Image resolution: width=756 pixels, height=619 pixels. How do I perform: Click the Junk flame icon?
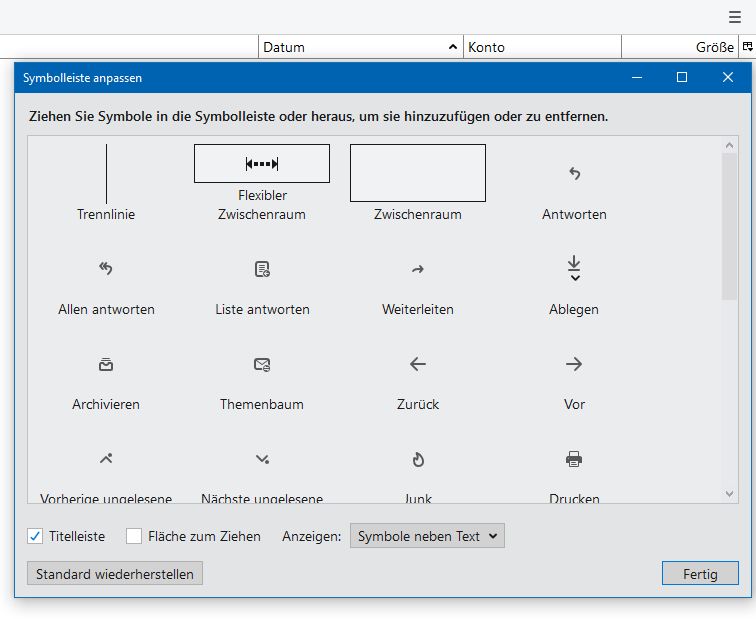(418, 460)
